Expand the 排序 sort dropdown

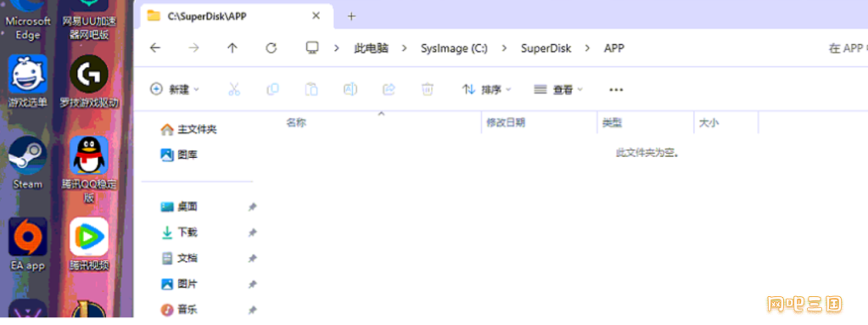point(486,89)
